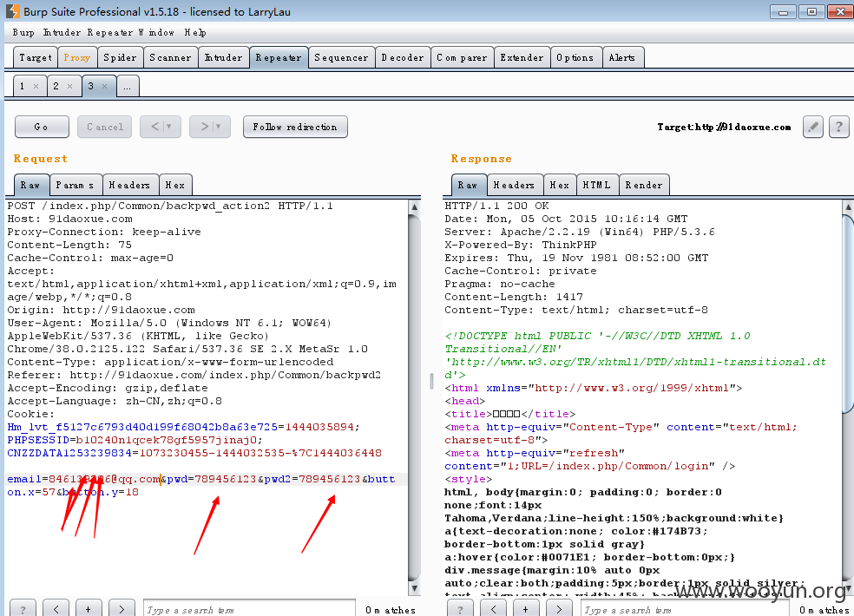Click the PHPSESSID cookie line
854x616 pixels.
(135, 440)
